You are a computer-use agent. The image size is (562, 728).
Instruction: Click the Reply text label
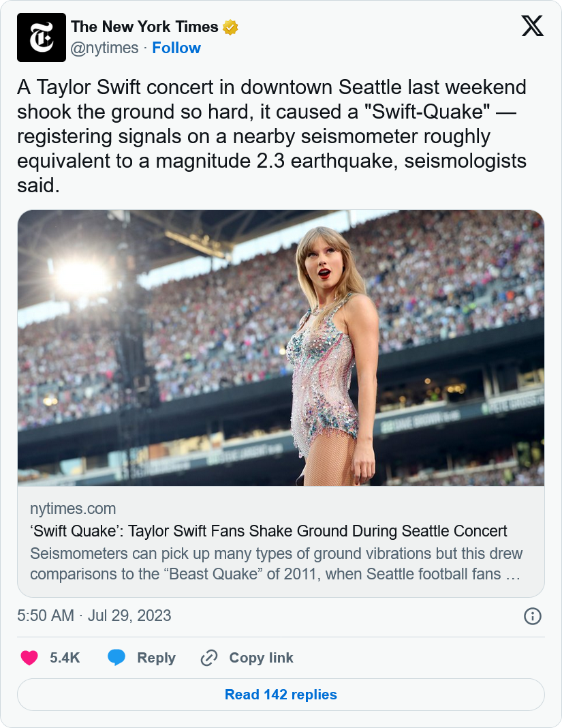(156, 658)
